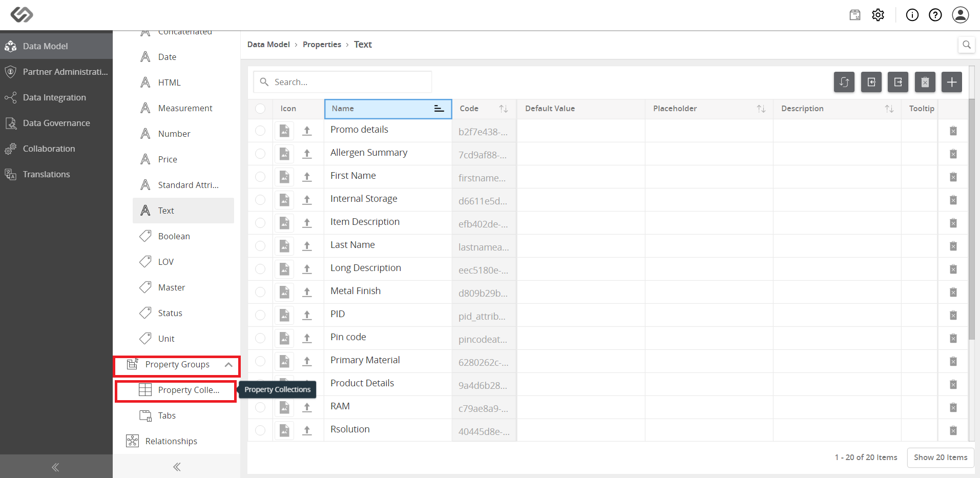The width and height of the screenshot is (980, 478).
Task: Select the Metal Finish row checkbox
Action: click(x=260, y=292)
